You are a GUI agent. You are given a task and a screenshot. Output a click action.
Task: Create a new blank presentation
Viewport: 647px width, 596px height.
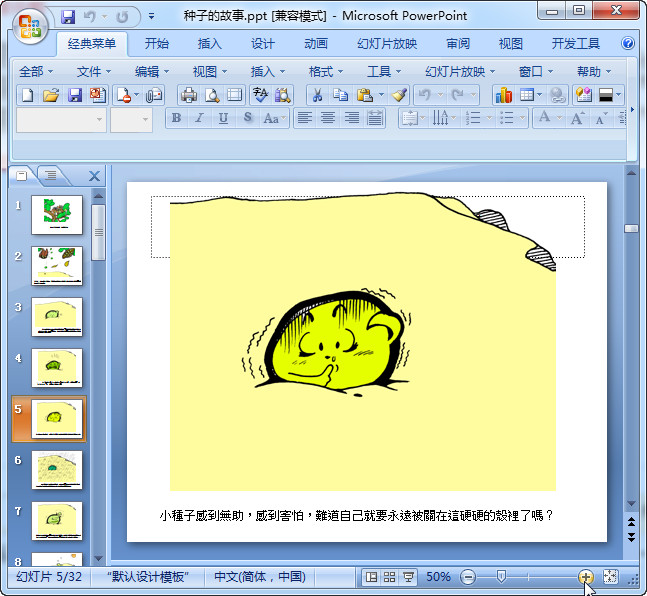pyautogui.click(x=28, y=95)
